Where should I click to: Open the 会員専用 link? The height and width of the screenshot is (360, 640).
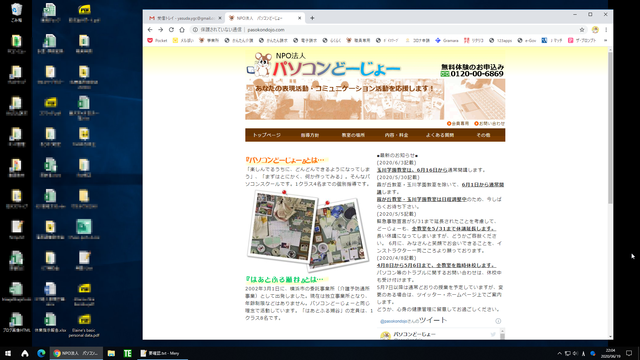(x=458, y=123)
